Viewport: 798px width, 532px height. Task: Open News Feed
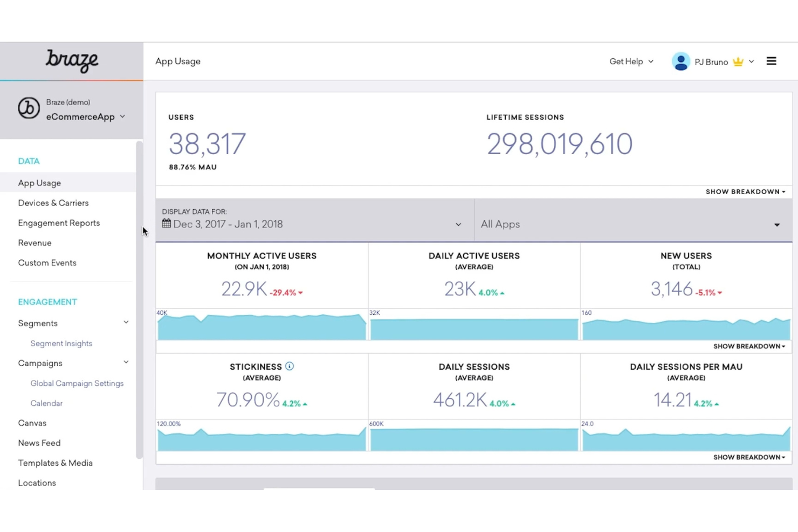(x=39, y=443)
